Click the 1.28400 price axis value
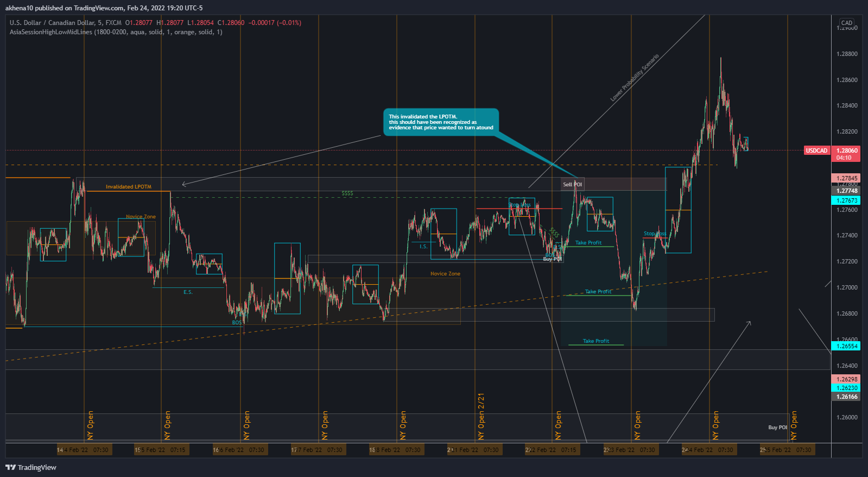Screen dimensions: 868x477 847,105
